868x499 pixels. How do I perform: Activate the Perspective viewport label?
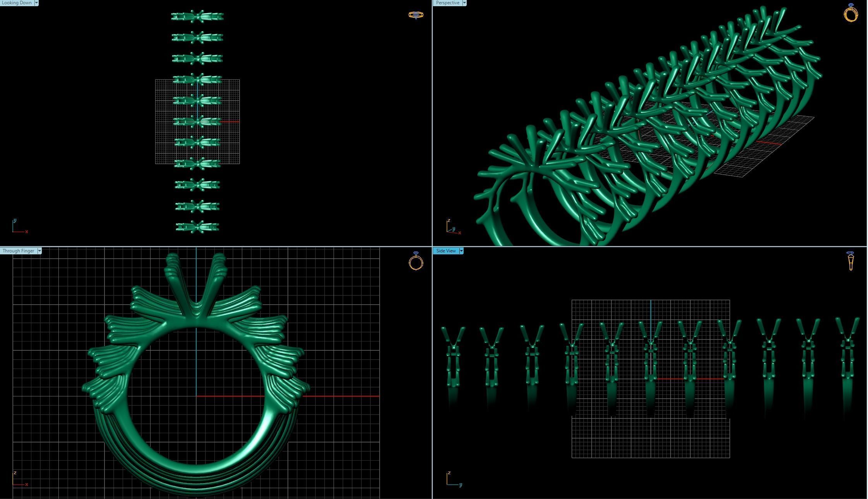tap(447, 3)
